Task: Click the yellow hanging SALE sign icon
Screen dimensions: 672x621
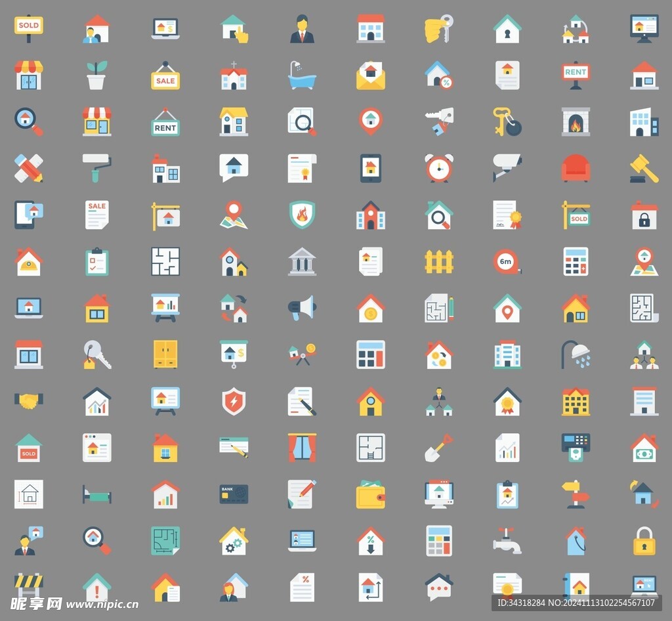Action: click(x=165, y=75)
